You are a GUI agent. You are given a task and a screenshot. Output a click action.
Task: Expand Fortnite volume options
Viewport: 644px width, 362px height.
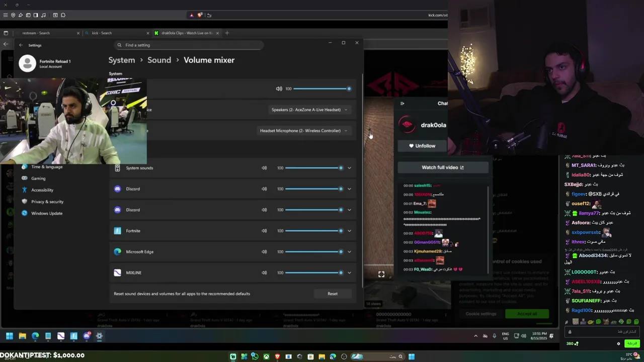coord(349,231)
